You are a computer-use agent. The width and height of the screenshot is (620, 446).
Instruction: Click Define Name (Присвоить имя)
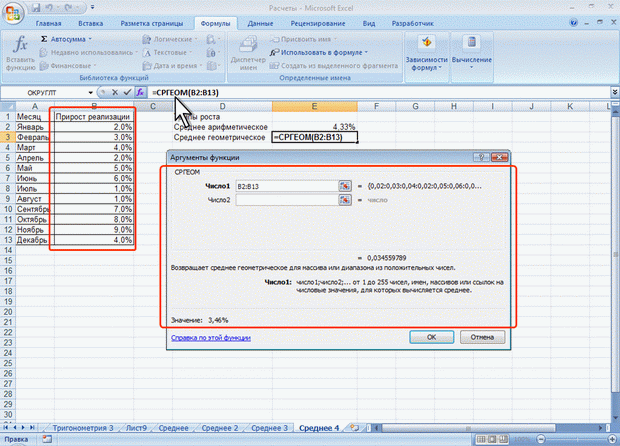303,39
